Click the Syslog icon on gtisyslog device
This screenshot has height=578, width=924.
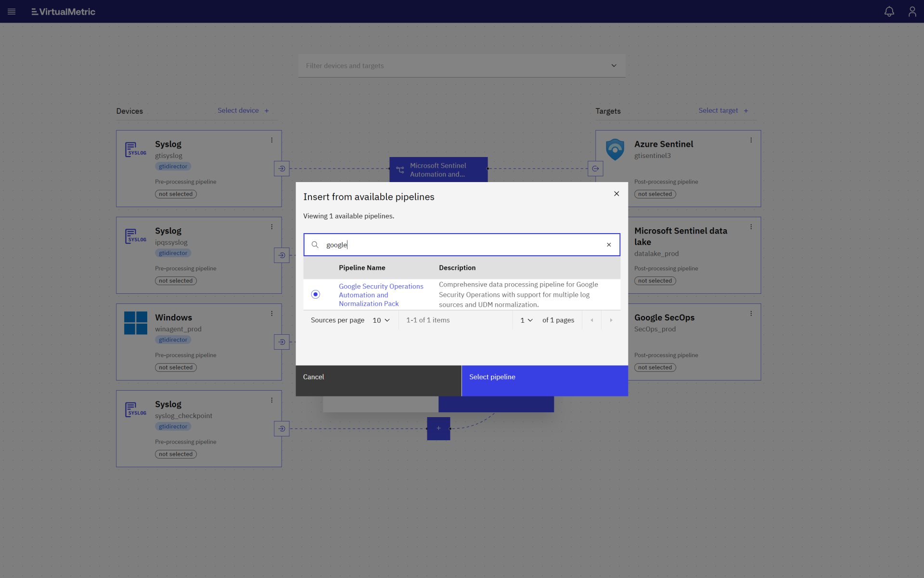tap(135, 149)
